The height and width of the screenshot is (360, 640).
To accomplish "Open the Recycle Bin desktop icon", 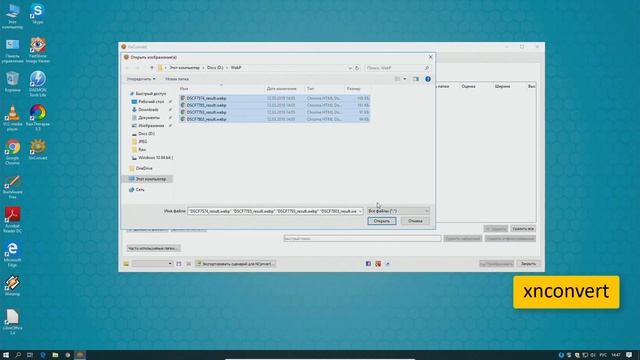I will tap(12, 82).
